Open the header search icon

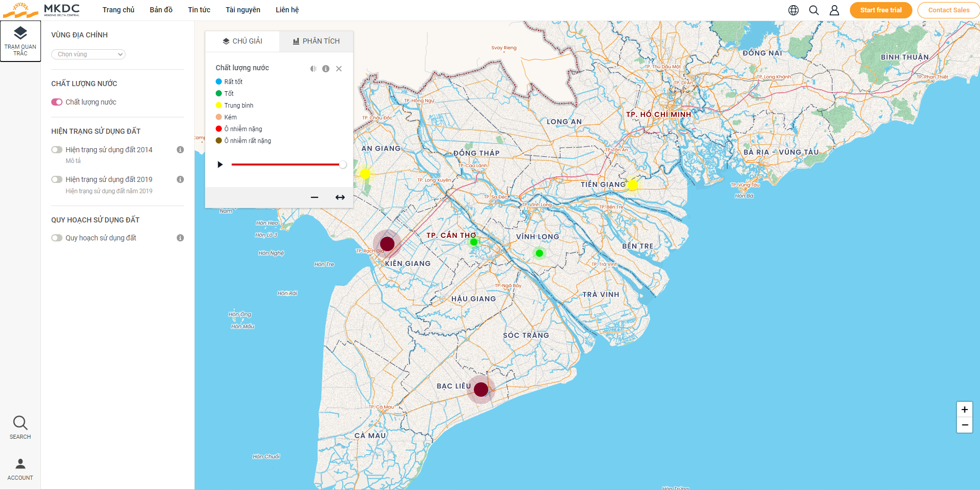coord(814,10)
